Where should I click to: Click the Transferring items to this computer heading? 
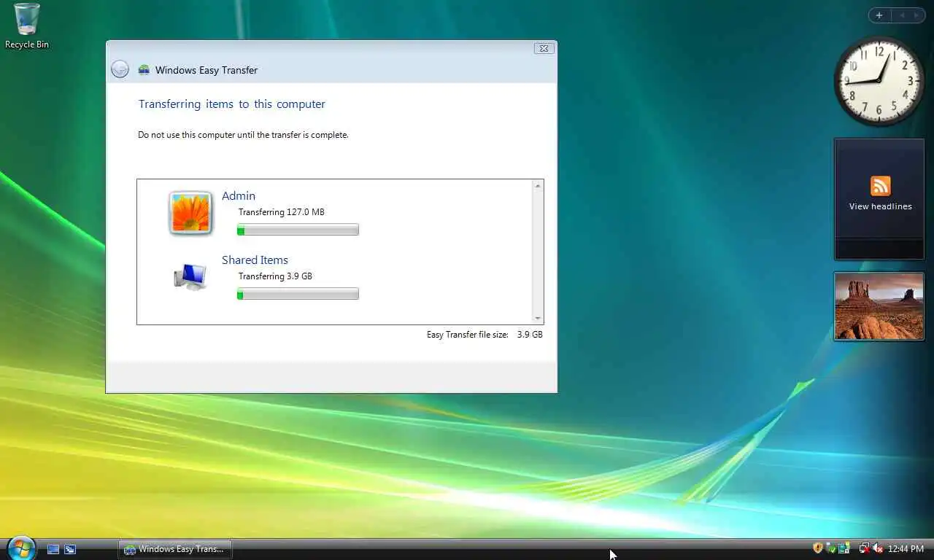(232, 104)
